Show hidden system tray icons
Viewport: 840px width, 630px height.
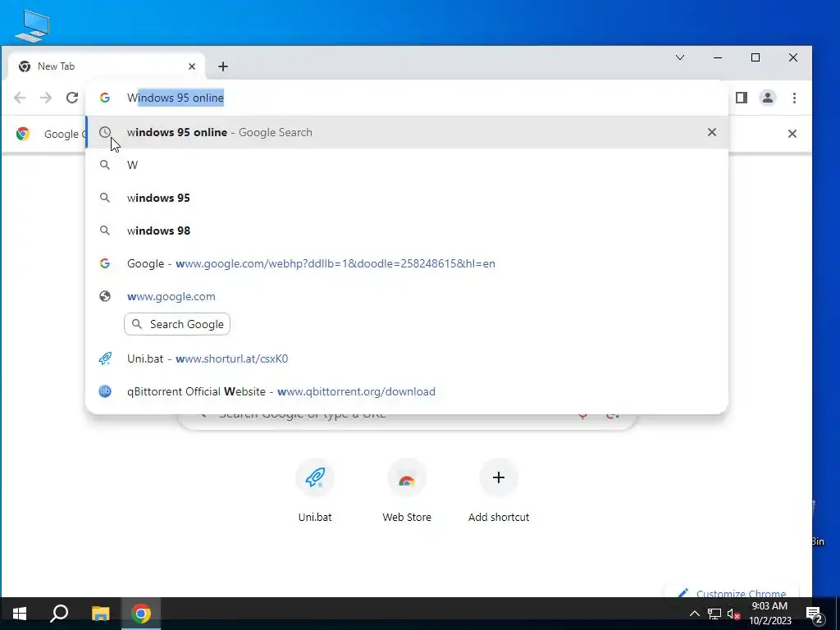[x=694, y=614]
